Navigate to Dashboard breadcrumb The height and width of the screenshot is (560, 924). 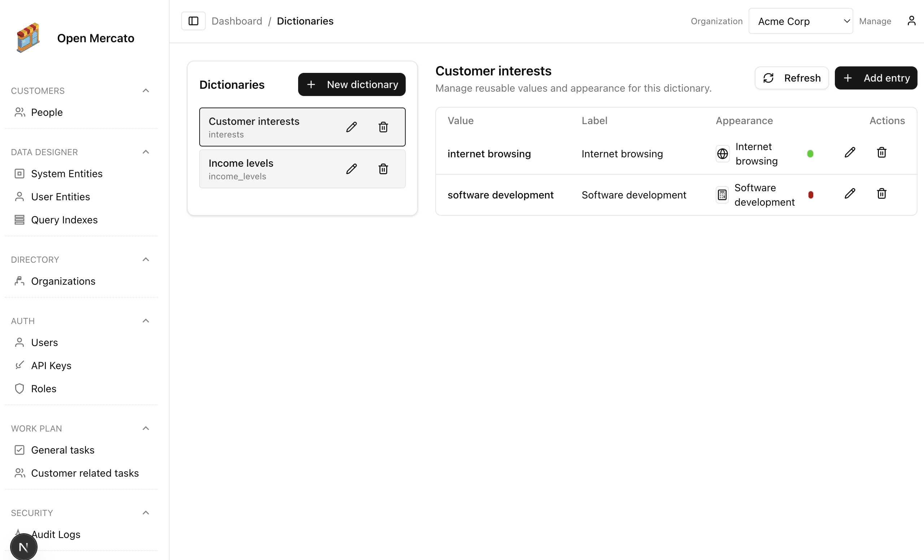coord(237,21)
